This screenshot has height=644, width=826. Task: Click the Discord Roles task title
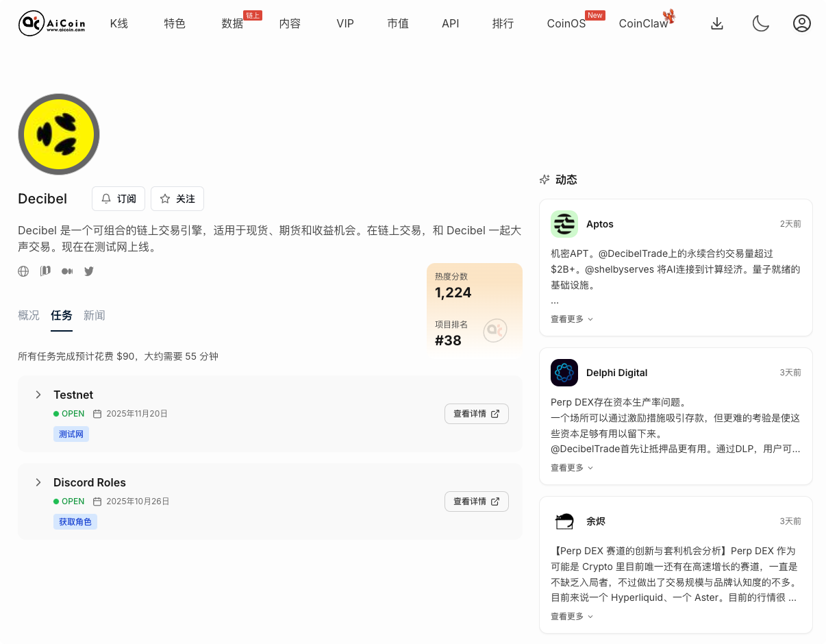coord(90,482)
